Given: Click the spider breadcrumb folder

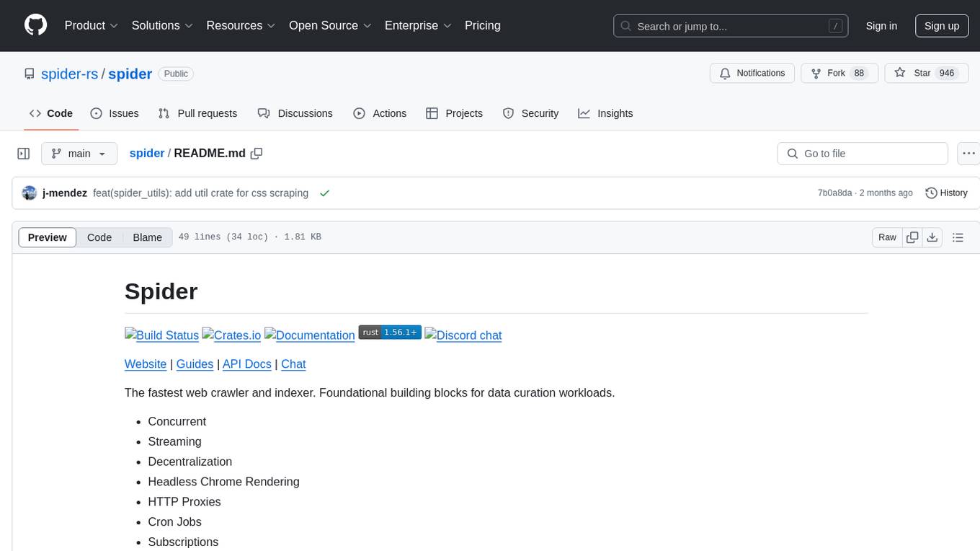Looking at the screenshot, I should pos(147,154).
